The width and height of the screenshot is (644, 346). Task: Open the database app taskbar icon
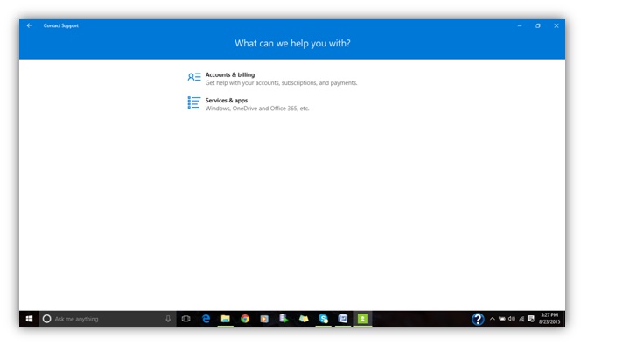[x=283, y=319]
